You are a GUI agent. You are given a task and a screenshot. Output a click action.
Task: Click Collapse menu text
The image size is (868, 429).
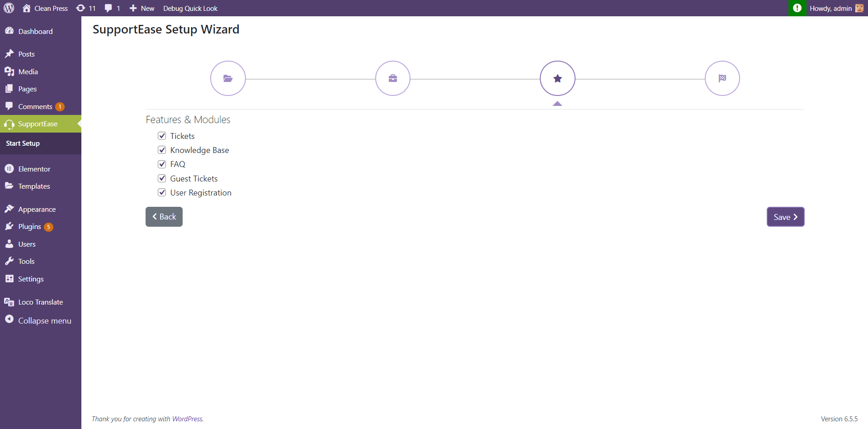pos(45,320)
